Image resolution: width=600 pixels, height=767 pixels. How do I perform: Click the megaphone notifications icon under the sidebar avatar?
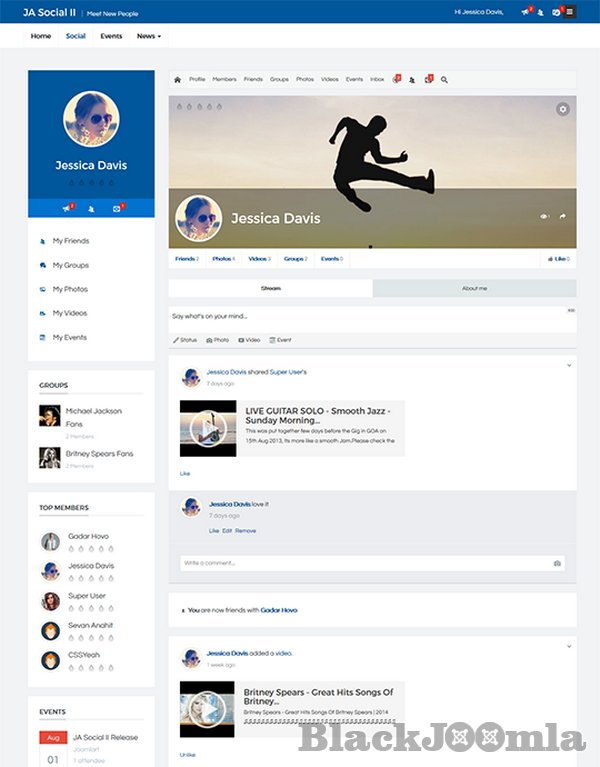pyautogui.click(x=67, y=208)
